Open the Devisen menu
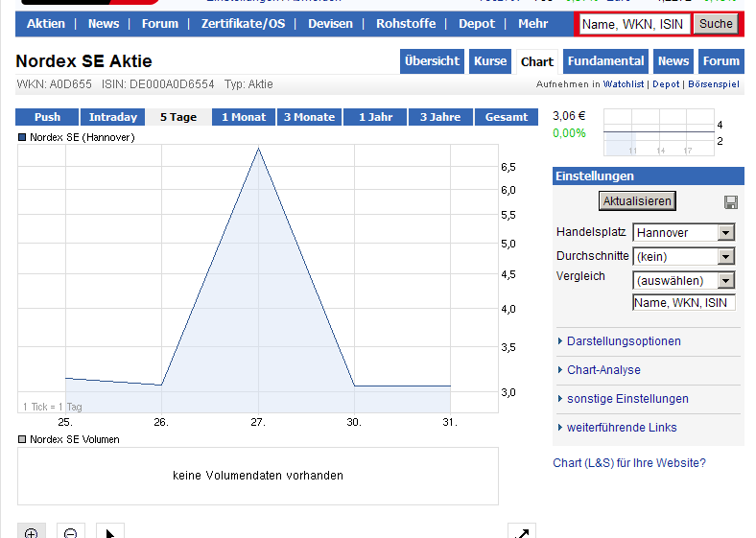The width and height of the screenshot is (756, 538). [x=330, y=24]
